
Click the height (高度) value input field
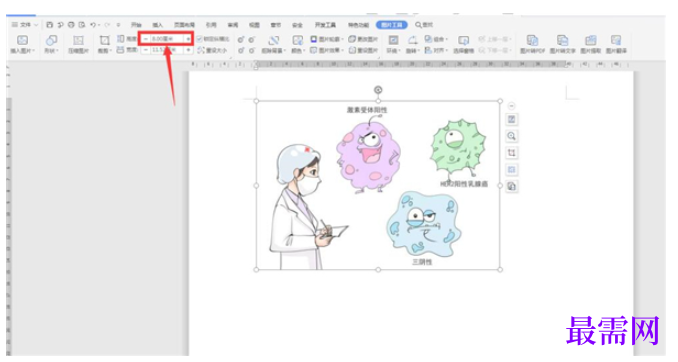pos(167,39)
